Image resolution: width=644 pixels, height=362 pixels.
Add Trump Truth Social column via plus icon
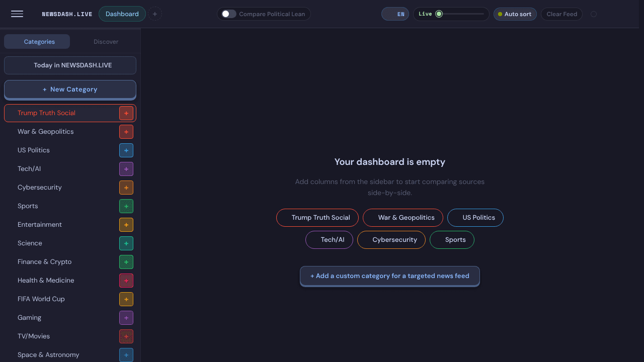coord(126,113)
